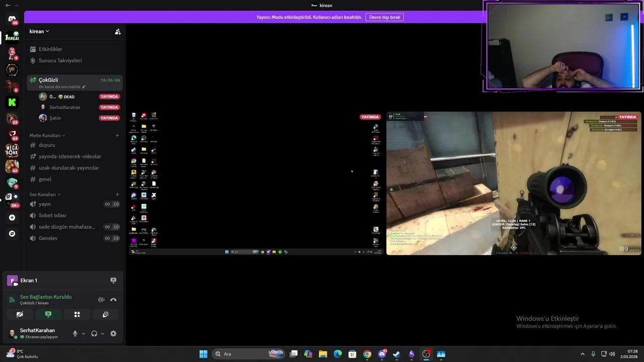This screenshot has height=362, width=644.
Task: Create channel plus beside Ses Kanalları
Action: (x=117, y=195)
